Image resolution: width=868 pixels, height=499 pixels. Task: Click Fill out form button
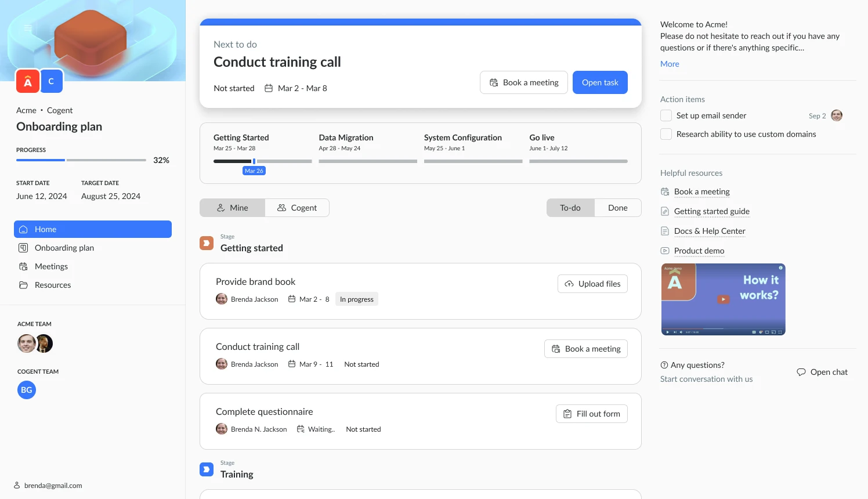pyautogui.click(x=592, y=414)
